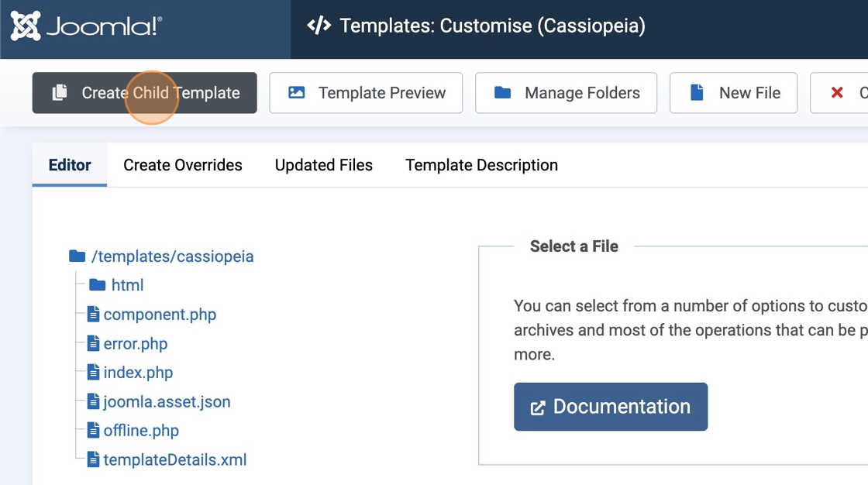Collapse the /templates/cassiopeia root folder
The width and height of the screenshot is (868, 485).
(172, 256)
